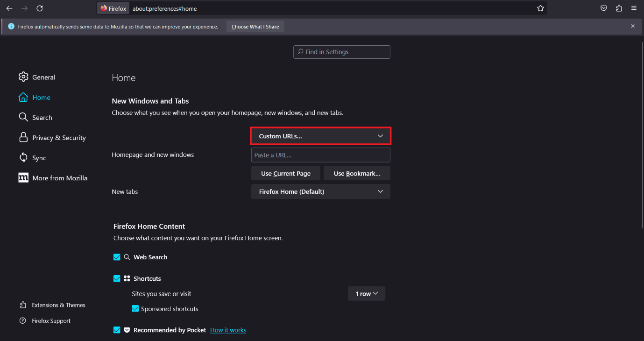The image size is (644, 341).
Task: Click the Pocket shield icon
Action: 127,330
